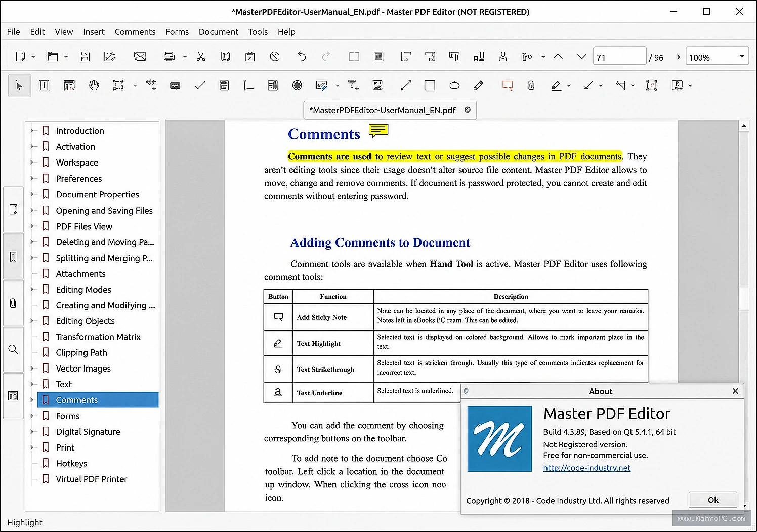The height and width of the screenshot is (532, 757).
Task: Open the Bookmarks side panel tab
Action: tap(13, 257)
